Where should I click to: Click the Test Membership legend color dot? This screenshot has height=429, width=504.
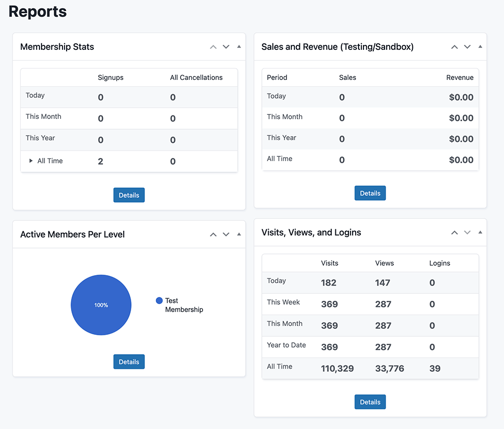(x=159, y=301)
